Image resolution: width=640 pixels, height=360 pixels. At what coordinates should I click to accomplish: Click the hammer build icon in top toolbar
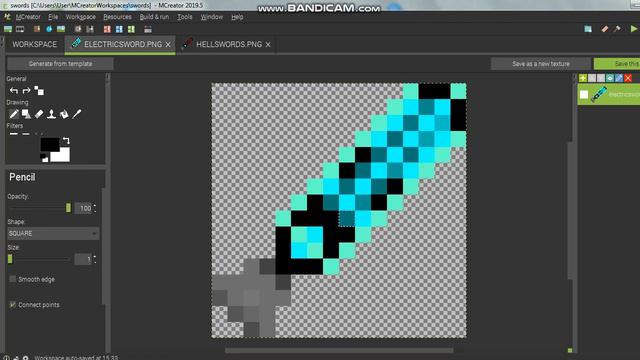tap(617, 29)
